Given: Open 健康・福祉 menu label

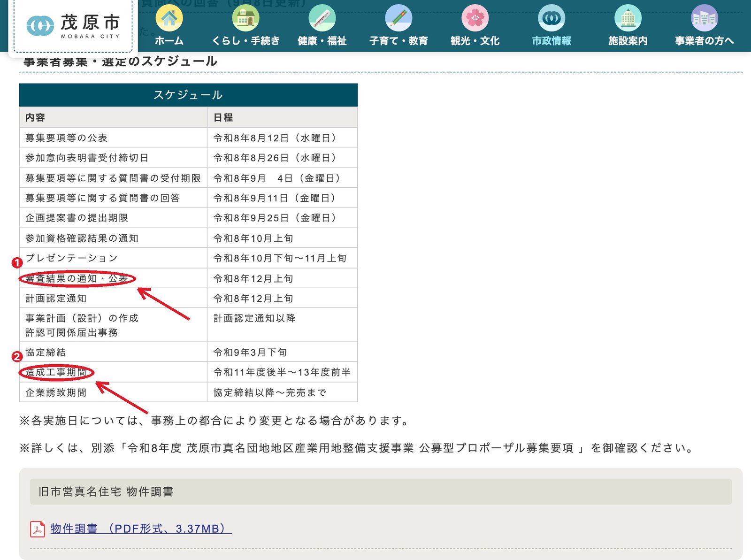Looking at the screenshot, I should [322, 41].
